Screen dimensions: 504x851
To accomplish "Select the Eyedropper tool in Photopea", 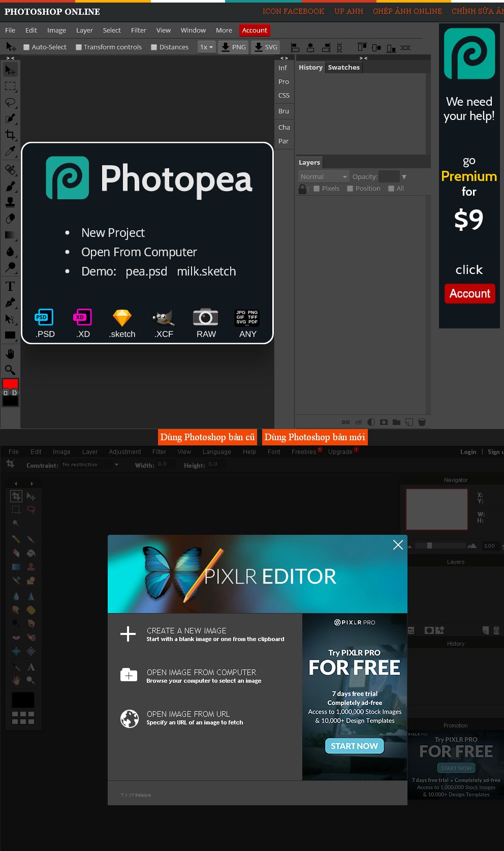I will (x=10, y=151).
